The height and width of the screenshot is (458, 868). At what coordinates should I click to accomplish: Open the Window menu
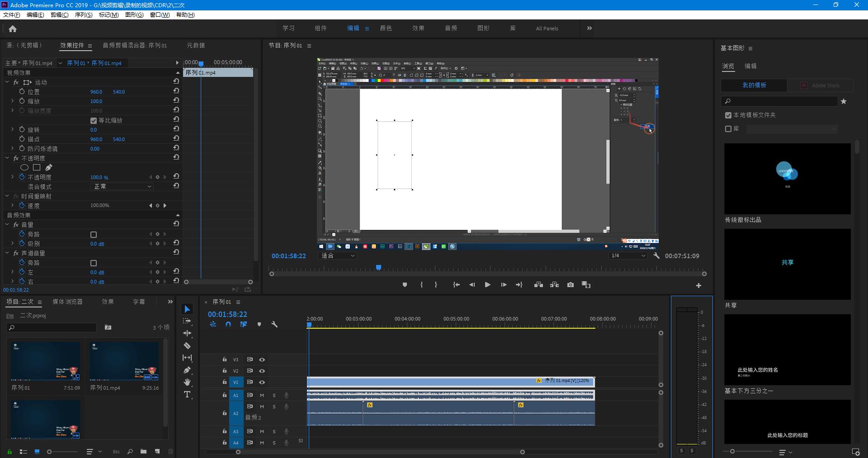(160, 15)
